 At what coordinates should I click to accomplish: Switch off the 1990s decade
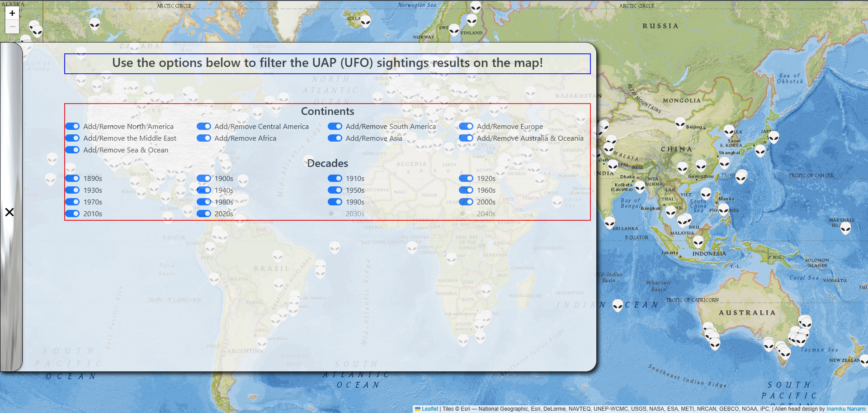335,202
